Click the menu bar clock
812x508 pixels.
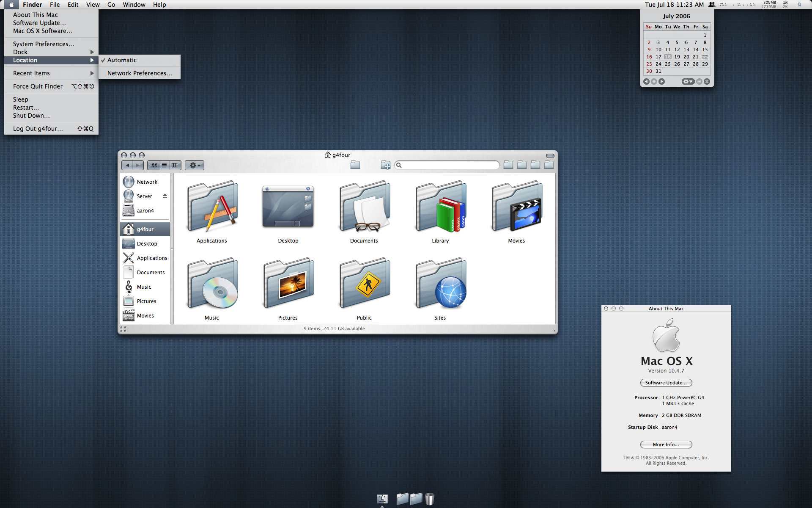tap(674, 5)
